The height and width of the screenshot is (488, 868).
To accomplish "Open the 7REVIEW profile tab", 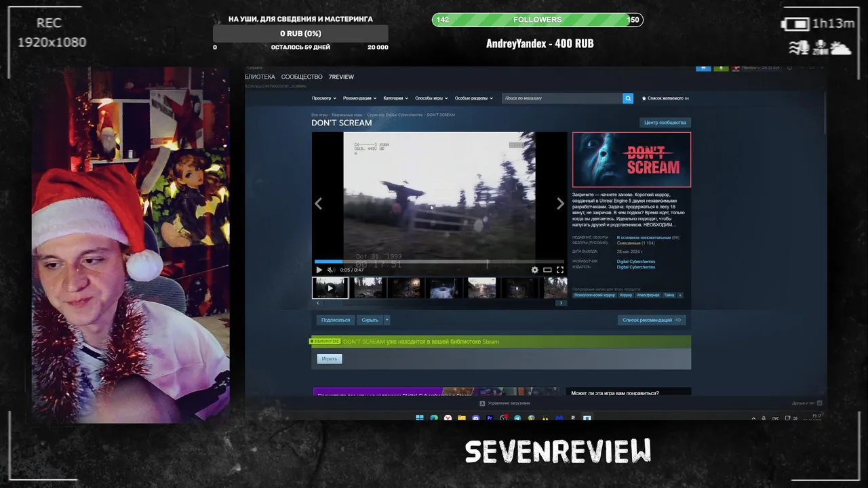I will (x=341, y=77).
